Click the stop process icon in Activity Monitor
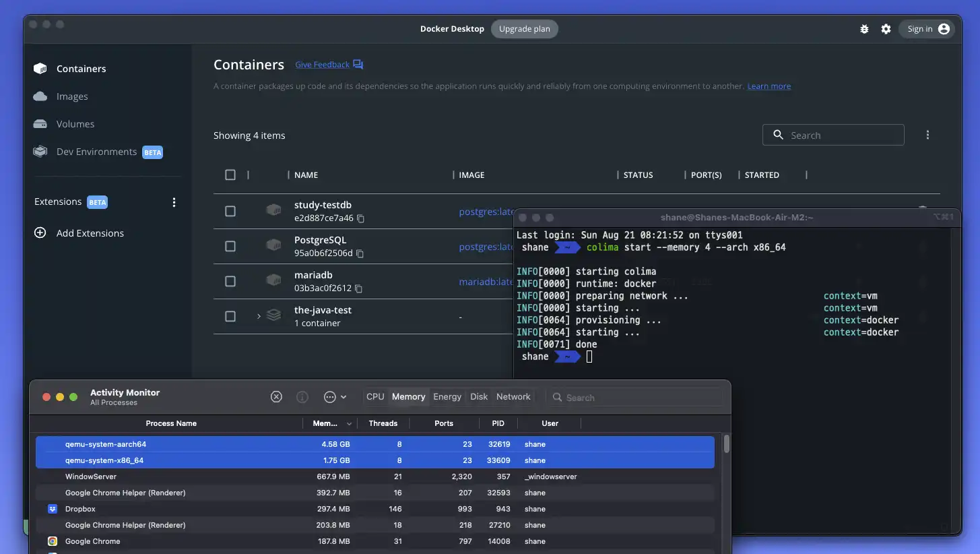The height and width of the screenshot is (554, 980). (276, 397)
